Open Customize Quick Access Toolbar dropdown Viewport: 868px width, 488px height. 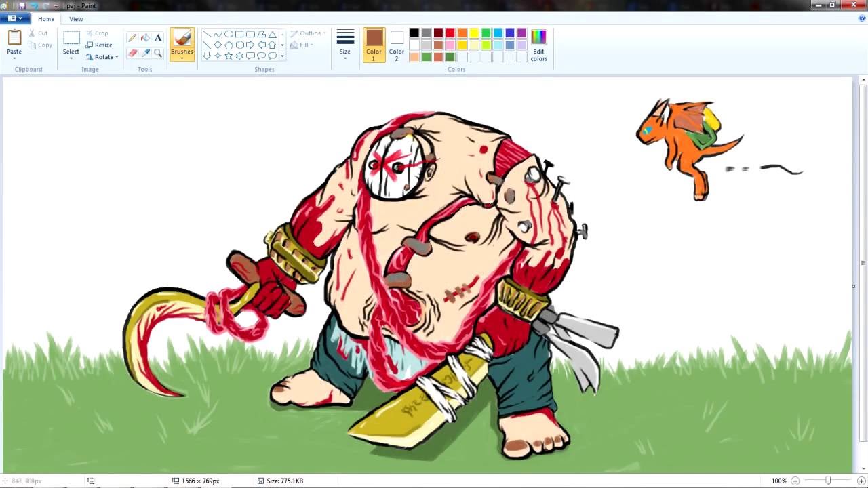(56, 6)
